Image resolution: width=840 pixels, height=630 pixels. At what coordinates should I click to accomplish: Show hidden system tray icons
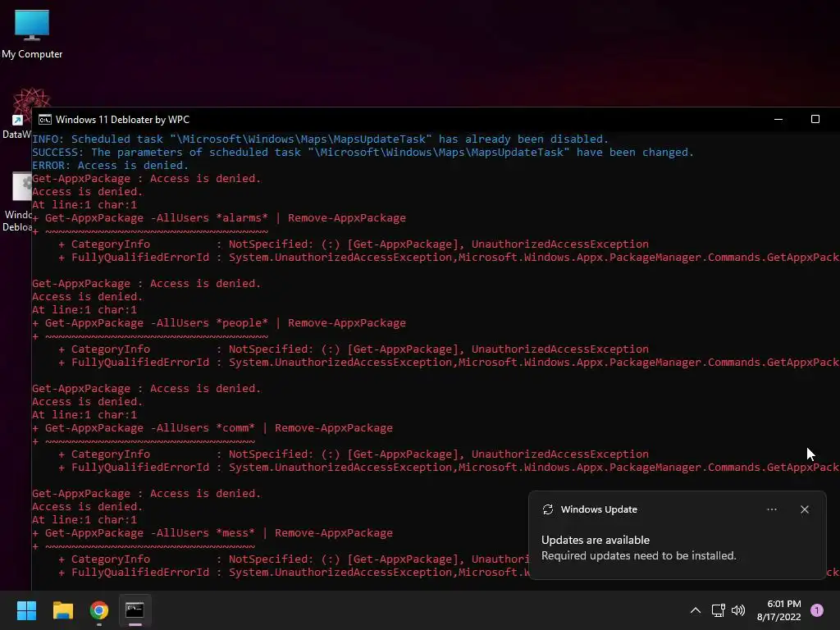click(x=696, y=610)
